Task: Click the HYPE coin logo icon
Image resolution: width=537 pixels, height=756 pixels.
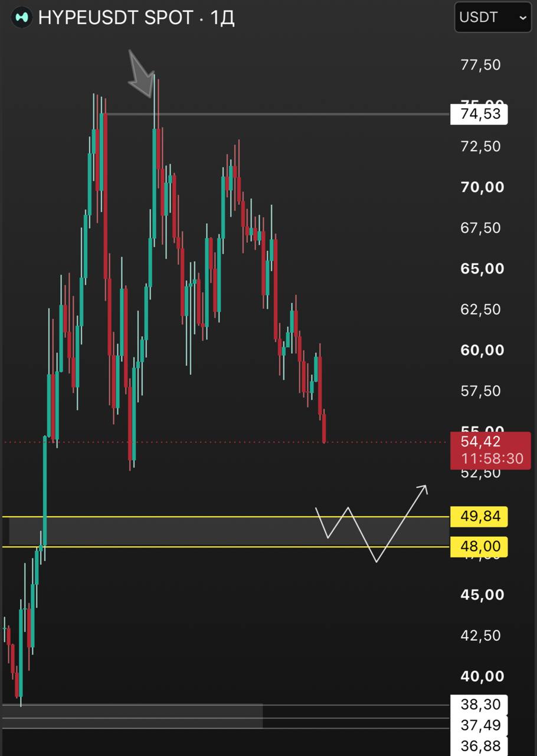Action: pyautogui.click(x=22, y=17)
